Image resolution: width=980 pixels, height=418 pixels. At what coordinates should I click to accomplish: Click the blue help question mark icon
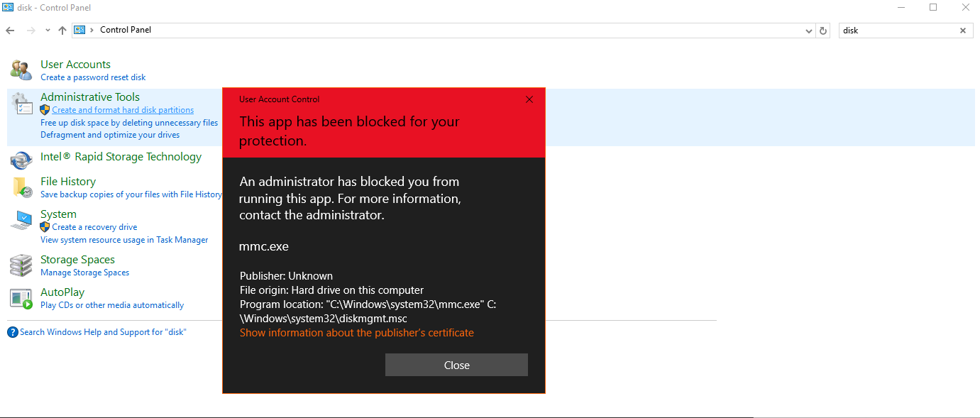click(x=13, y=332)
